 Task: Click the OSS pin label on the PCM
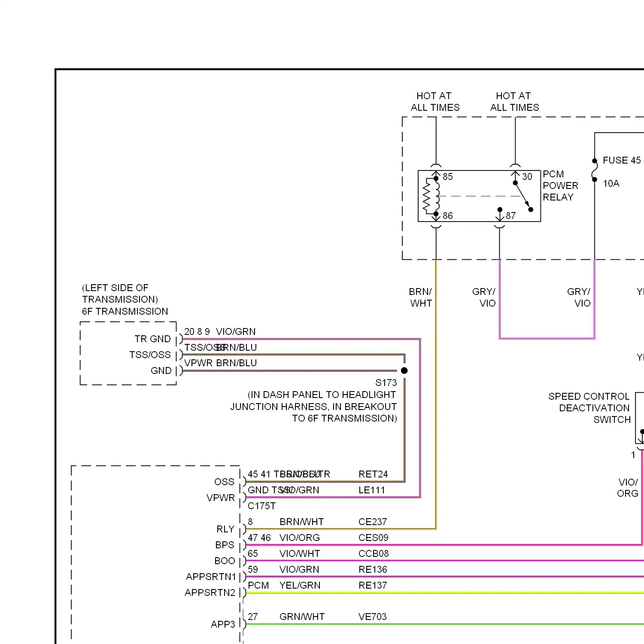225,482
